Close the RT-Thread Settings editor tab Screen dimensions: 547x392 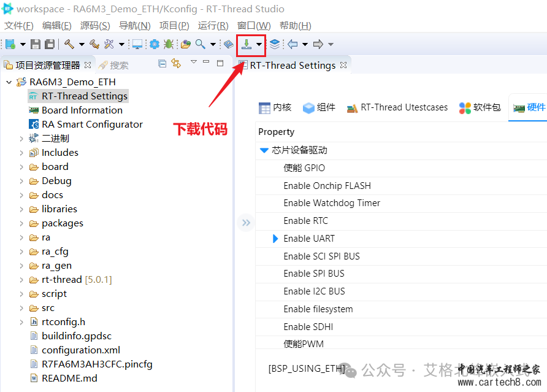343,65
